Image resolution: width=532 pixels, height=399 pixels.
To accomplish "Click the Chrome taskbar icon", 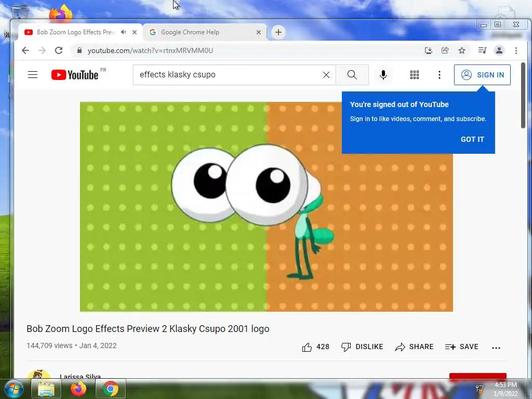I will [111, 389].
